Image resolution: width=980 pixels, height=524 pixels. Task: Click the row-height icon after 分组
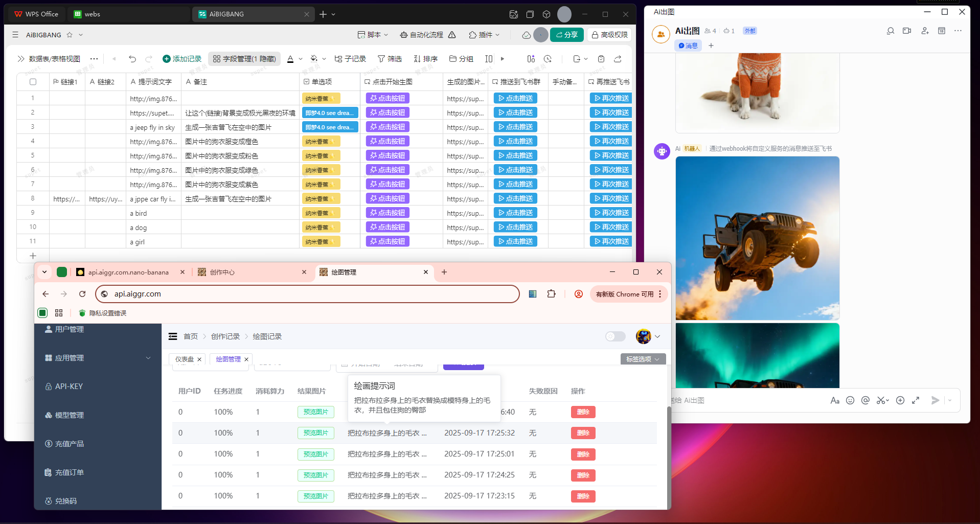tap(489, 59)
